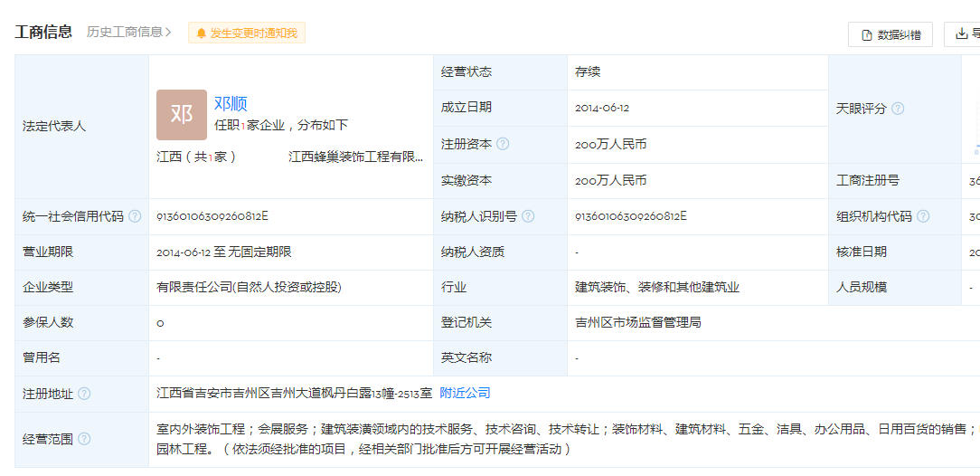Enable 发生变更时通知我 change notification
The width and height of the screenshot is (980, 476).
point(247,33)
